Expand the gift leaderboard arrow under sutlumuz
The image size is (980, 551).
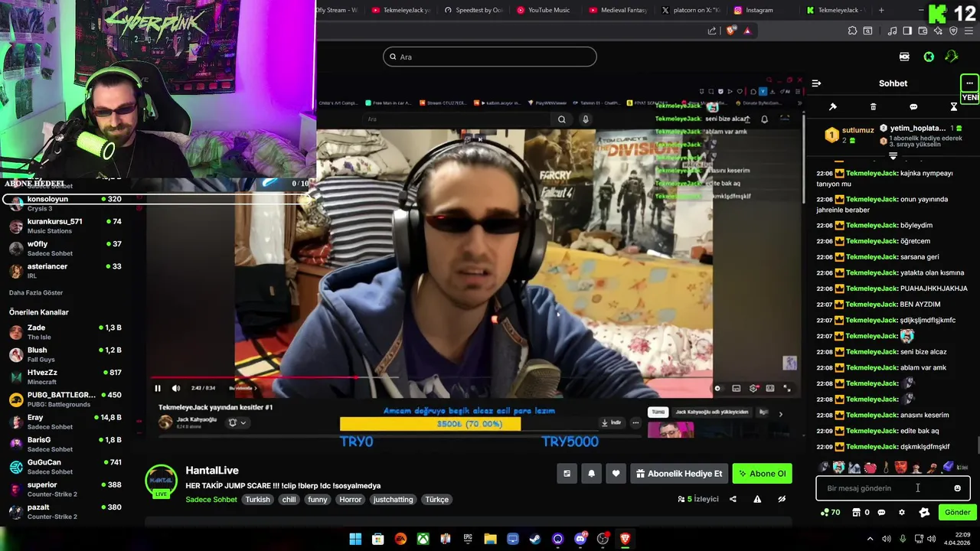(x=893, y=155)
